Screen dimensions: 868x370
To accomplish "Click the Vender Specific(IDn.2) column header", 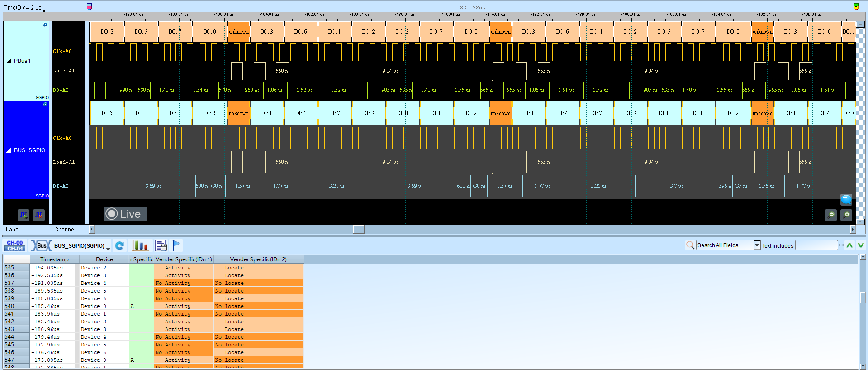I will (x=258, y=259).
